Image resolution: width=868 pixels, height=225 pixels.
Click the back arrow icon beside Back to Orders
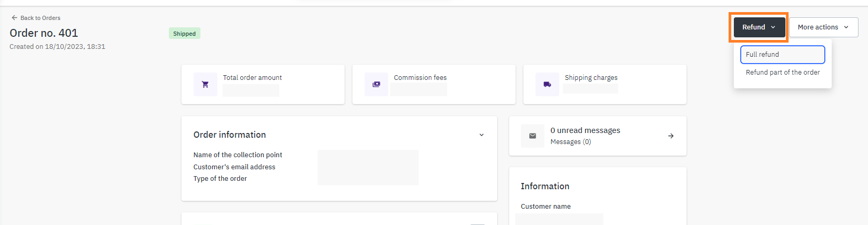point(14,18)
